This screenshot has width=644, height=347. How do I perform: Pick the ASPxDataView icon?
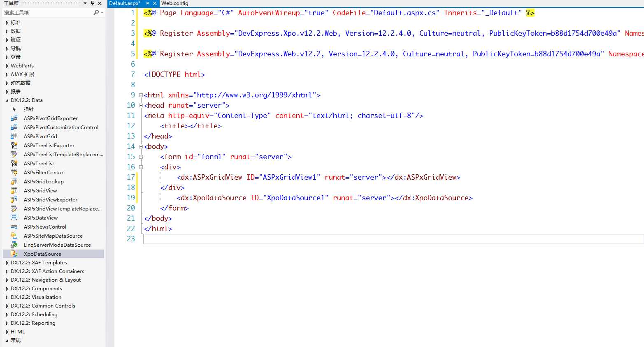click(x=14, y=217)
